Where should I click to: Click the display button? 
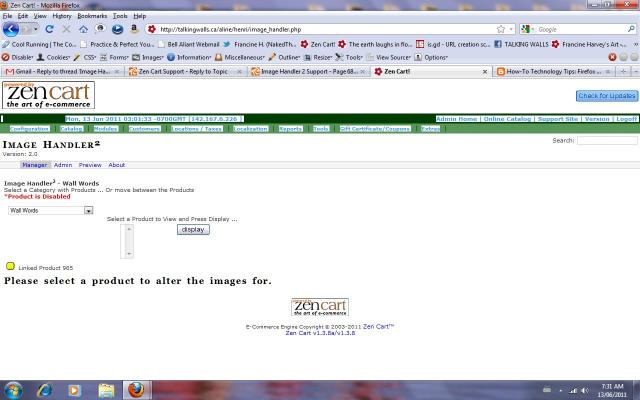[x=193, y=229]
